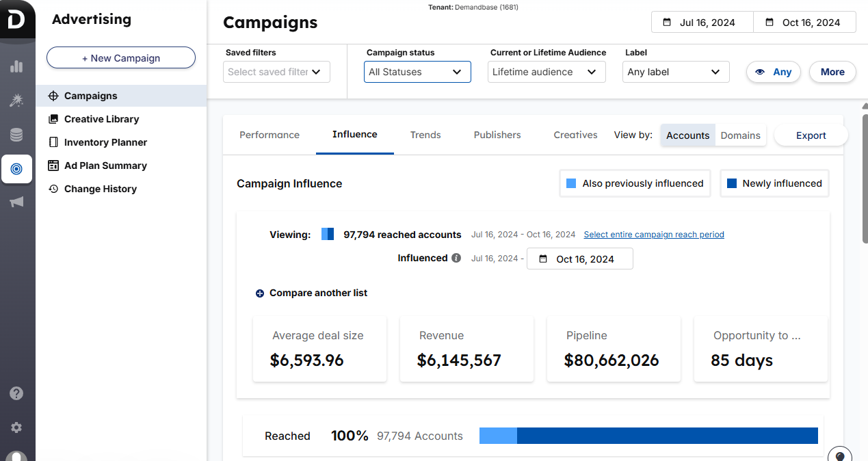Open settings using the gear icon
This screenshot has width=868, height=461.
(x=17, y=428)
